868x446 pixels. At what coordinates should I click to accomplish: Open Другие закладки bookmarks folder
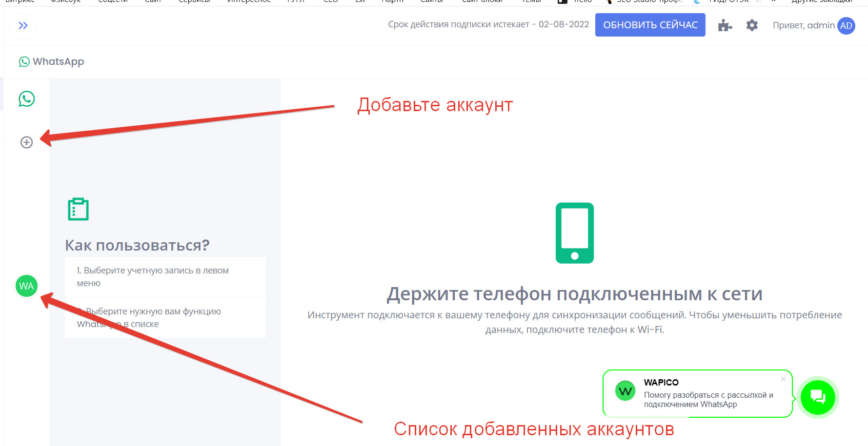(822, 1)
